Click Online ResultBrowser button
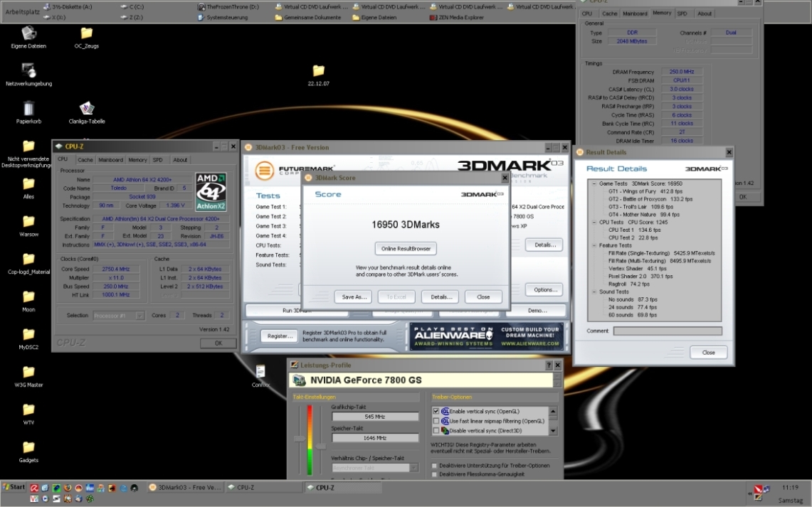This screenshot has width=812, height=507. tap(406, 248)
